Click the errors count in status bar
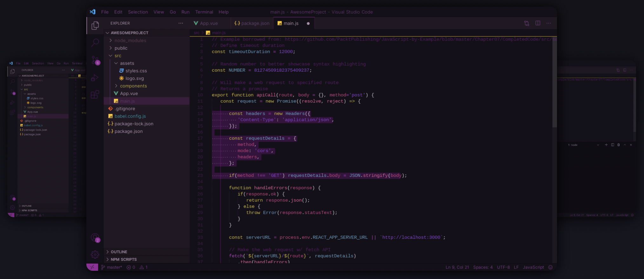Viewport: 644px width, 279px height. 131,267
